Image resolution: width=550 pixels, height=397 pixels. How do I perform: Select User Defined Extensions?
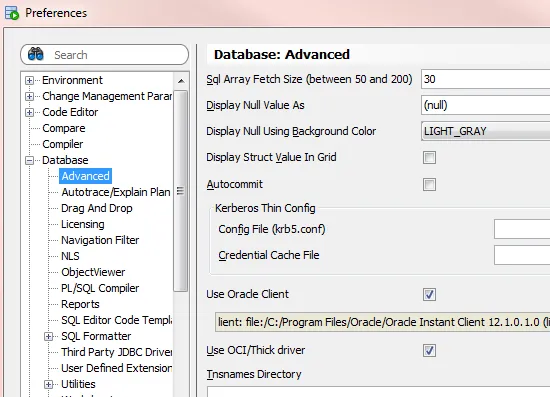coord(116,368)
